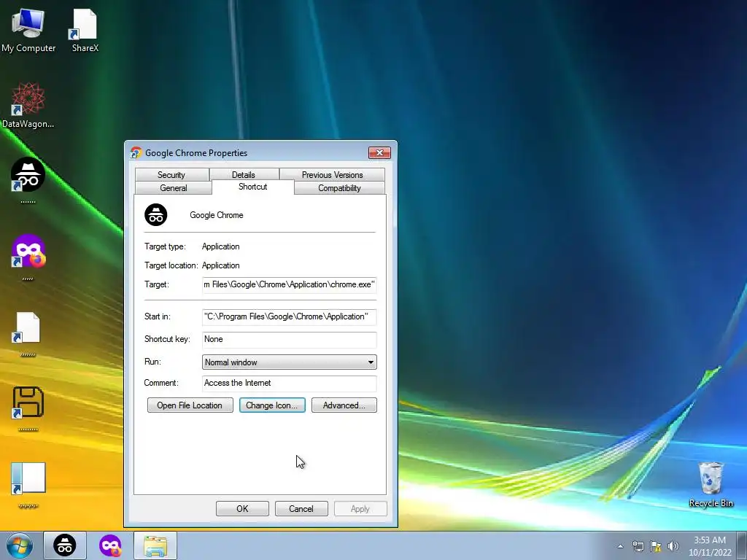This screenshot has width=747, height=560.
Task: Select the ShareX desktop shortcut
Action: [x=85, y=31]
